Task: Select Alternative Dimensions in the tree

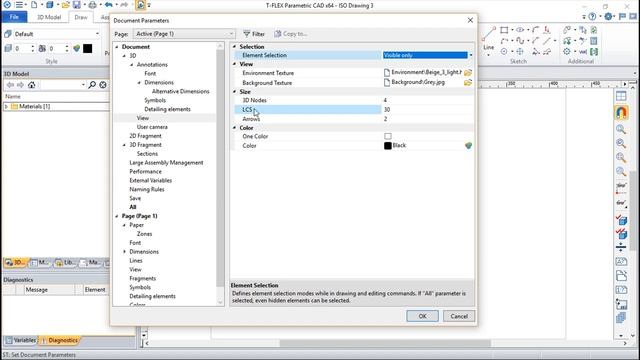Action: coord(180,91)
